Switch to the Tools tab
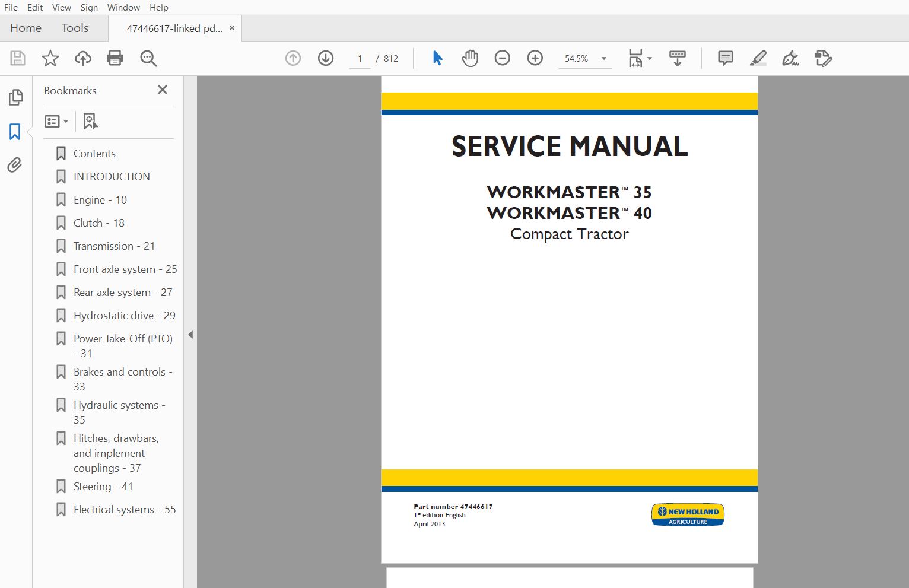 click(x=75, y=28)
